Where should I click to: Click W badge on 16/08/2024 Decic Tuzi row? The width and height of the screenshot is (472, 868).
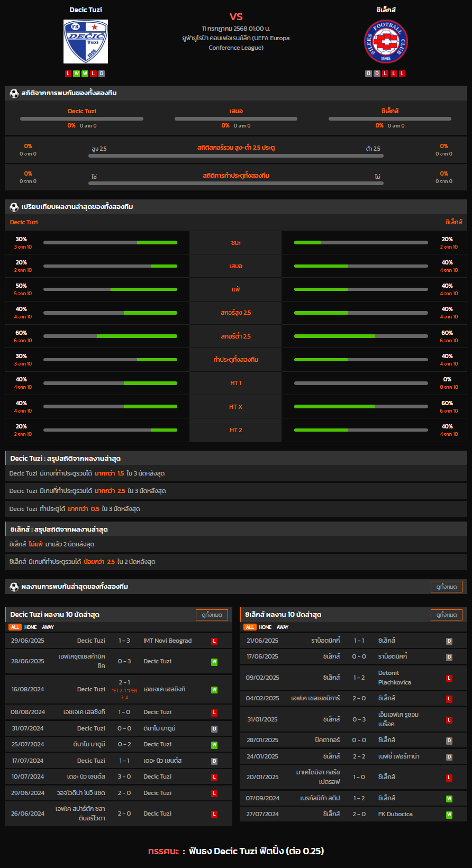click(x=214, y=690)
